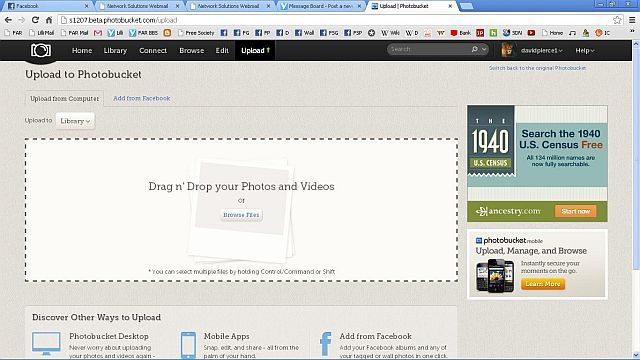Screen dimensions: 640x360
Task: Open the search options dropdown arrow
Action: pos(484,49)
